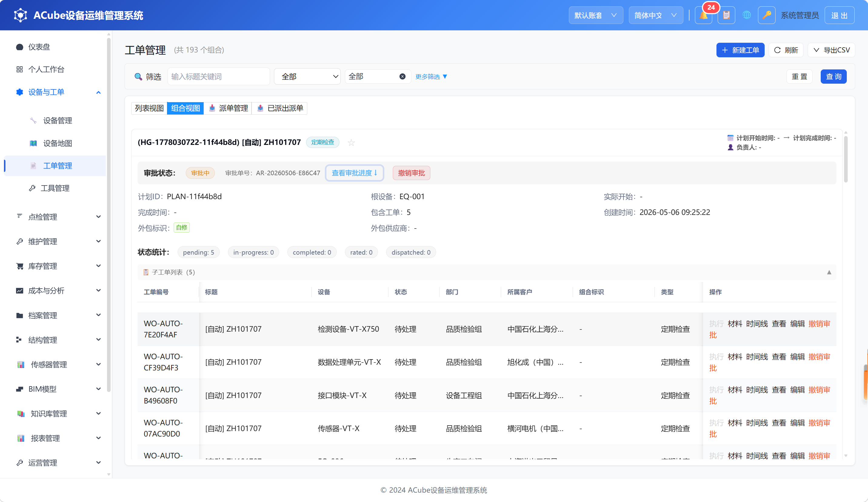Screen dimensions: 868x502
Task: Open 时间线 for WO-AUTO-7E20F4AF row
Action: click(x=757, y=323)
